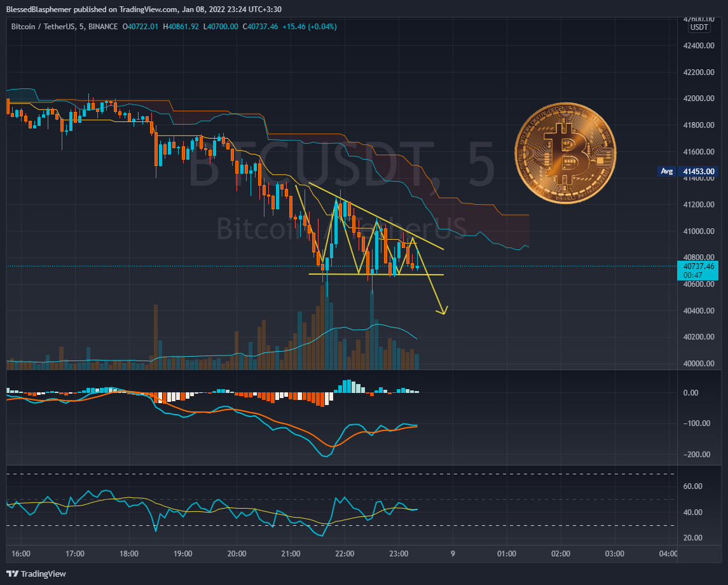The image size is (728, 585).
Task: Click the RSI axis value 40.00
Action: [693, 513]
